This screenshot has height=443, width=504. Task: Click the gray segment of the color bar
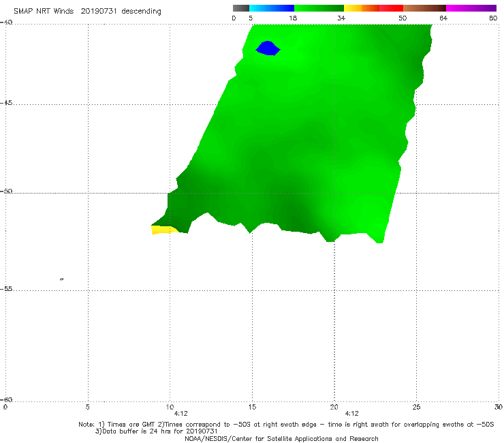[240, 8]
